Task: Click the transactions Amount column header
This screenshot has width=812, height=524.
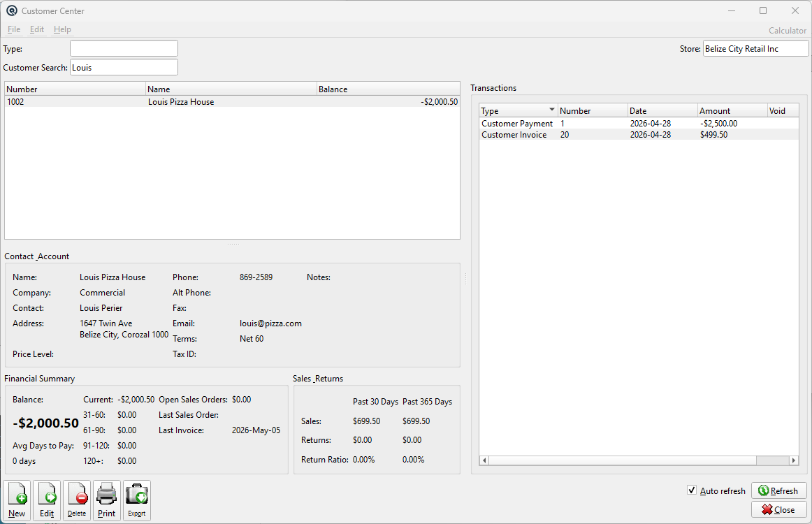Action: (732, 111)
